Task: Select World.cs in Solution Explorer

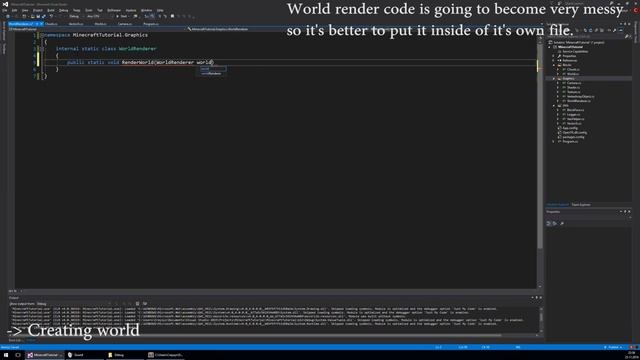Action: [573, 74]
